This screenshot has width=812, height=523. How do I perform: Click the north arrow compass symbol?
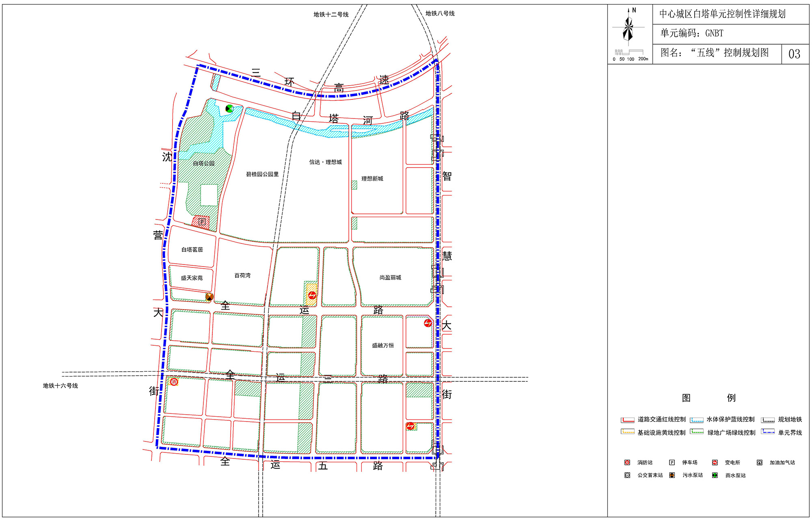tap(628, 28)
